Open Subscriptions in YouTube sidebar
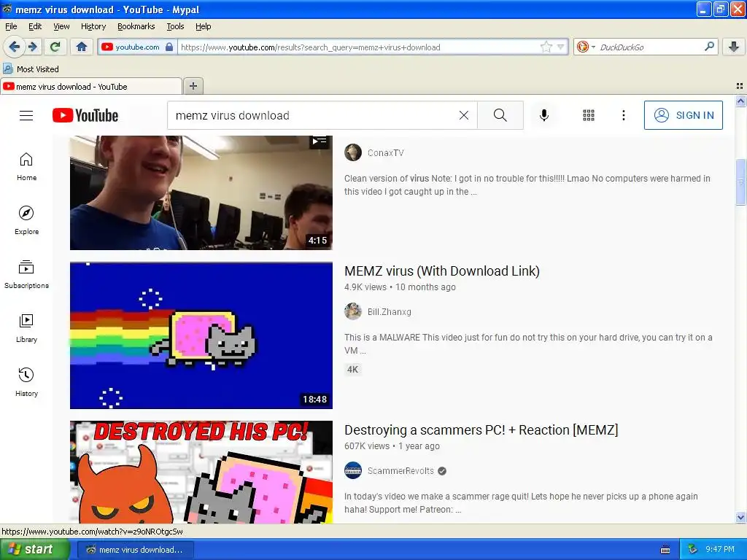The width and height of the screenshot is (747, 560). tap(26, 275)
